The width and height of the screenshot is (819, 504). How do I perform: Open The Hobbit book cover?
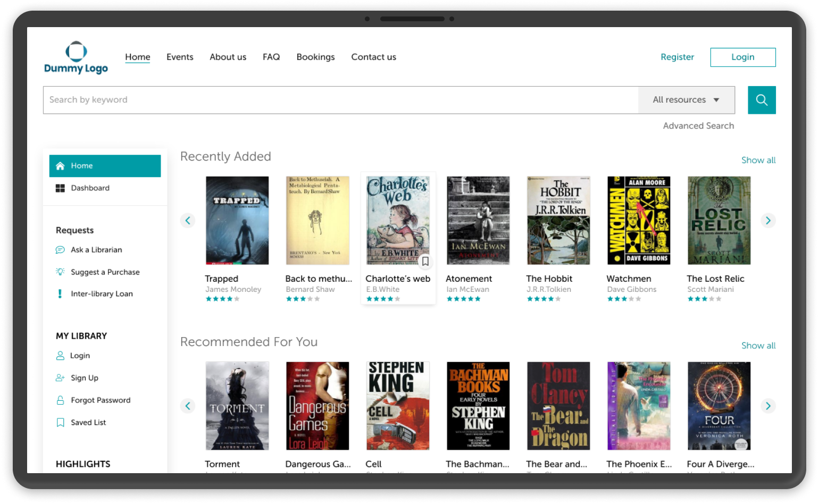(558, 221)
